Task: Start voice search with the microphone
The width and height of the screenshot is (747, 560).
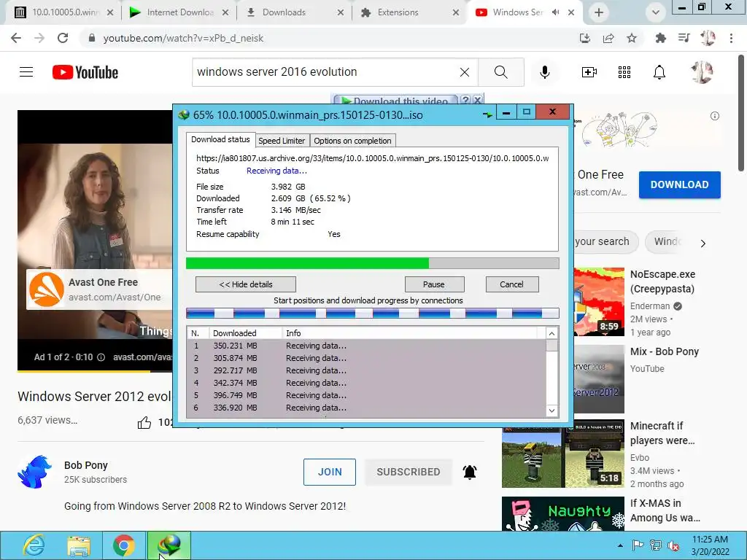Action: pos(545,72)
